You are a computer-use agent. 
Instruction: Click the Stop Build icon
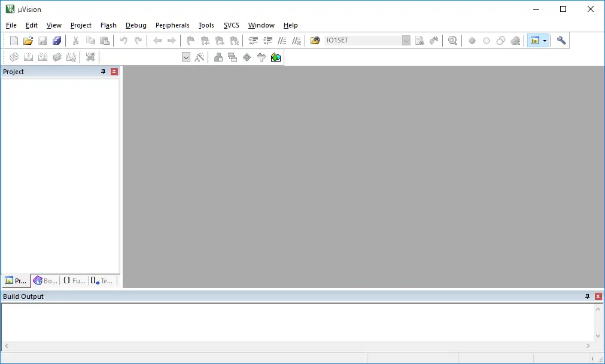pos(71,57)
